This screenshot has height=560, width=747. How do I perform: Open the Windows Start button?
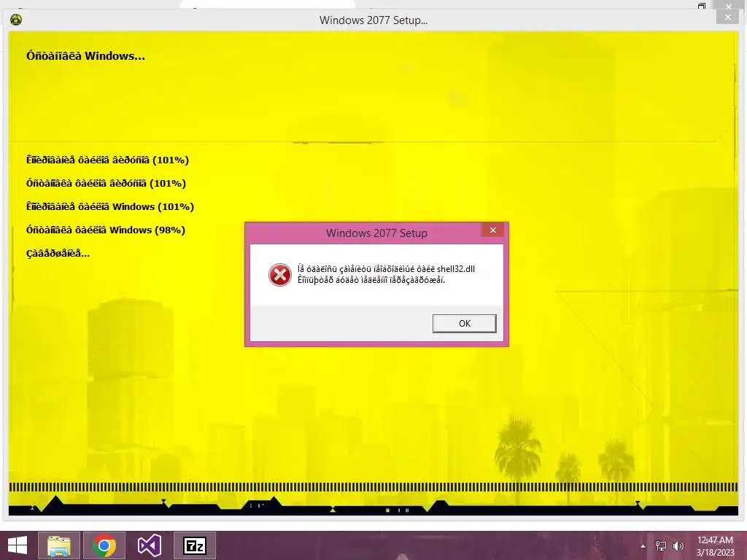pos(18,545)
